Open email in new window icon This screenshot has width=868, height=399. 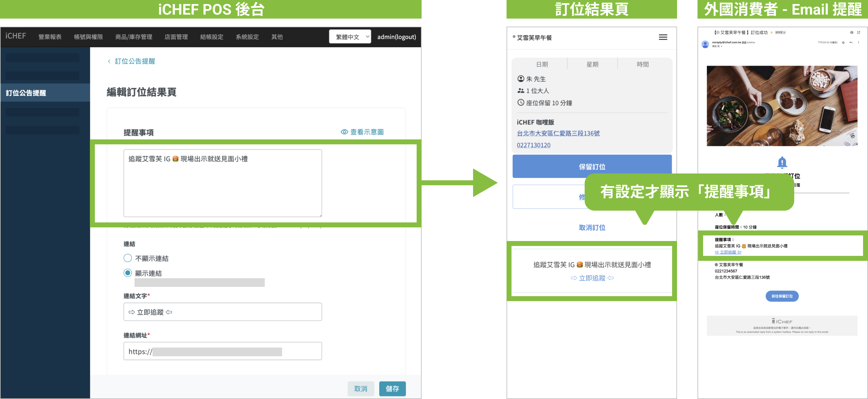pyautogui.click(x=859, y=32)
